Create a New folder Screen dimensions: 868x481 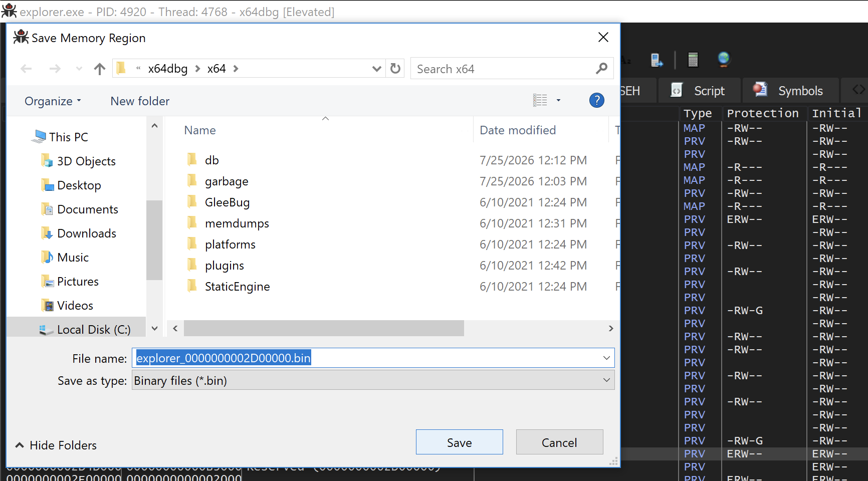pos(140,101)
